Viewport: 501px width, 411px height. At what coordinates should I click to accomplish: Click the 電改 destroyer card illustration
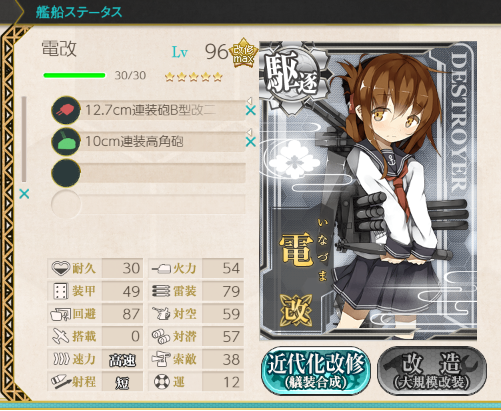pos(368,191)
